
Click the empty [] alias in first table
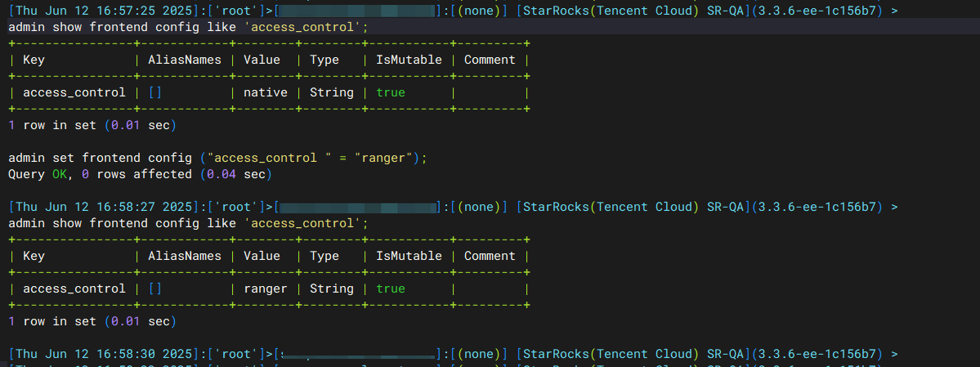(155, 92)
